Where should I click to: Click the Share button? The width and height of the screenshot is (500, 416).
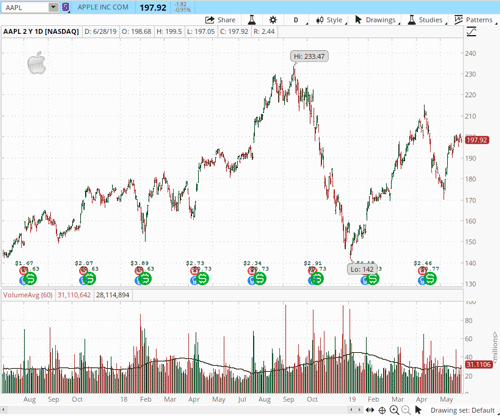(220, 20)
